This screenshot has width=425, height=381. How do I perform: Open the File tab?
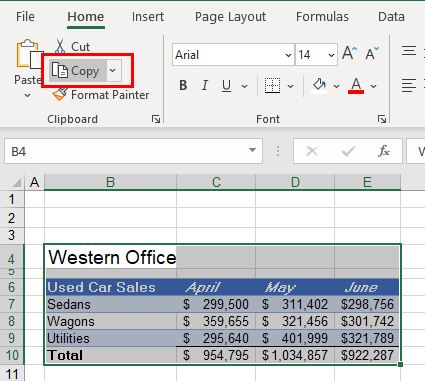click(25, 17)
